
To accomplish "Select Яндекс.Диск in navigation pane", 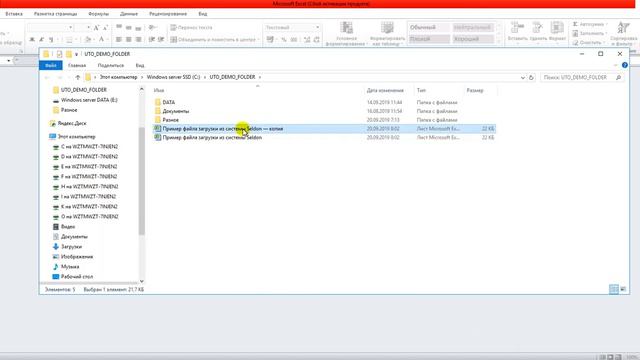I will [72, 123].
